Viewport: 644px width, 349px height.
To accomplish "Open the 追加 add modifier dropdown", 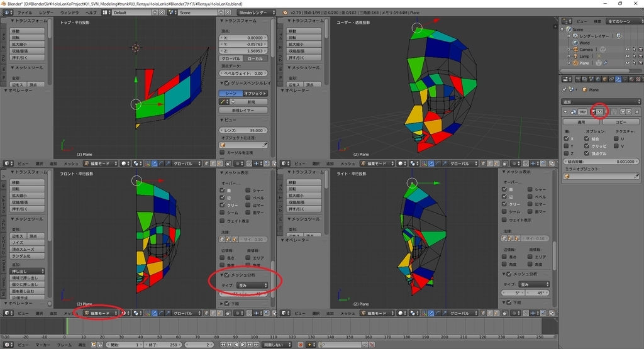I will pyautogui.click(x=601, y=101).
